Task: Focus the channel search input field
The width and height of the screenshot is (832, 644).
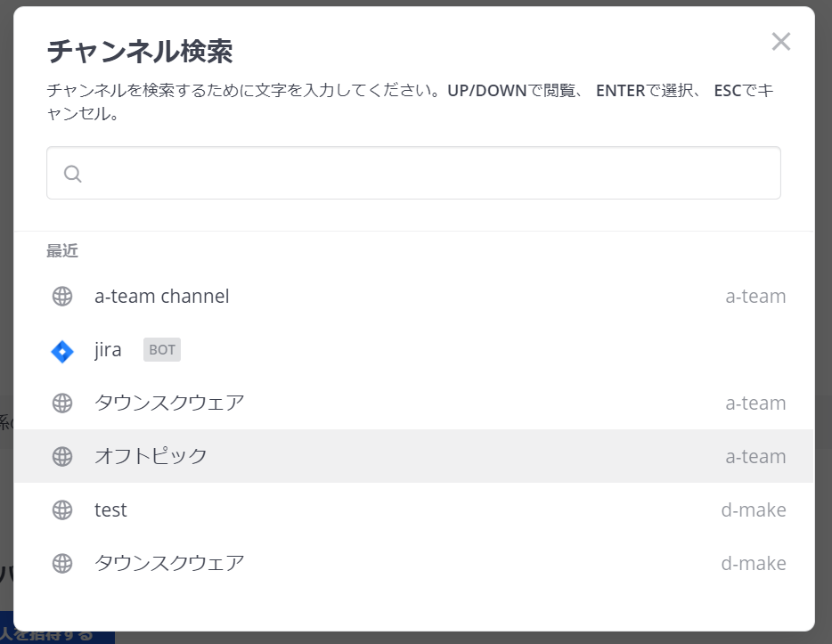Action: 413,173
